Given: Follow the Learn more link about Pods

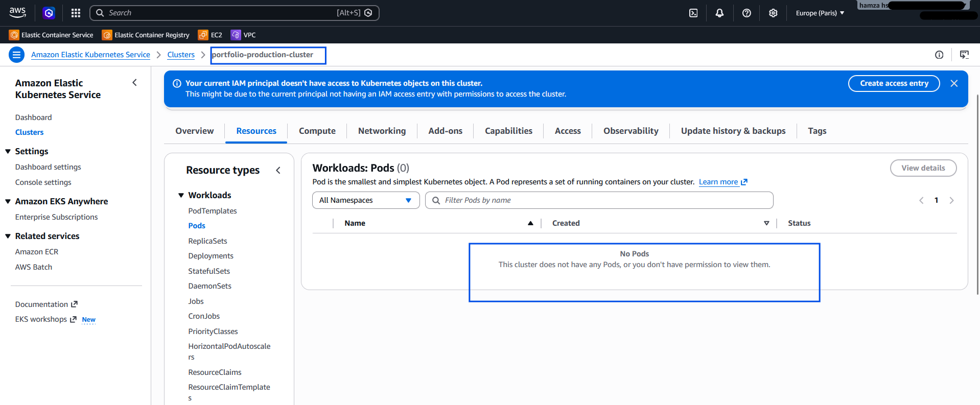Looking at the screenshot, I should click(x=723, y=182).
